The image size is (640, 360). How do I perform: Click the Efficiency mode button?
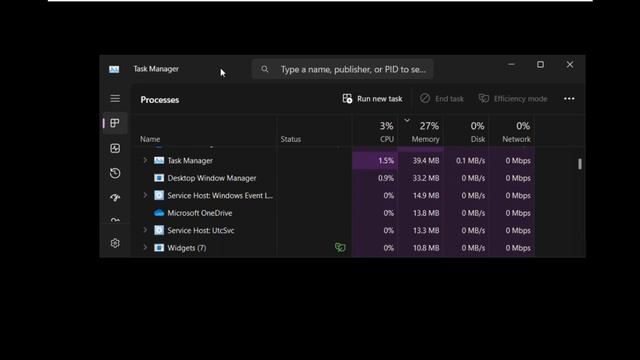[x=513, y=99]
